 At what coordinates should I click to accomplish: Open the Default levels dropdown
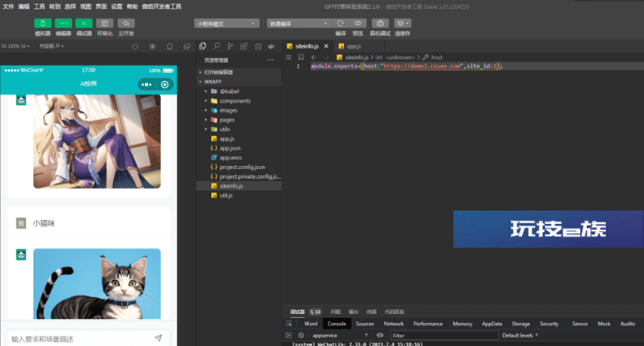pyautogui.click(x=520, y=336)
